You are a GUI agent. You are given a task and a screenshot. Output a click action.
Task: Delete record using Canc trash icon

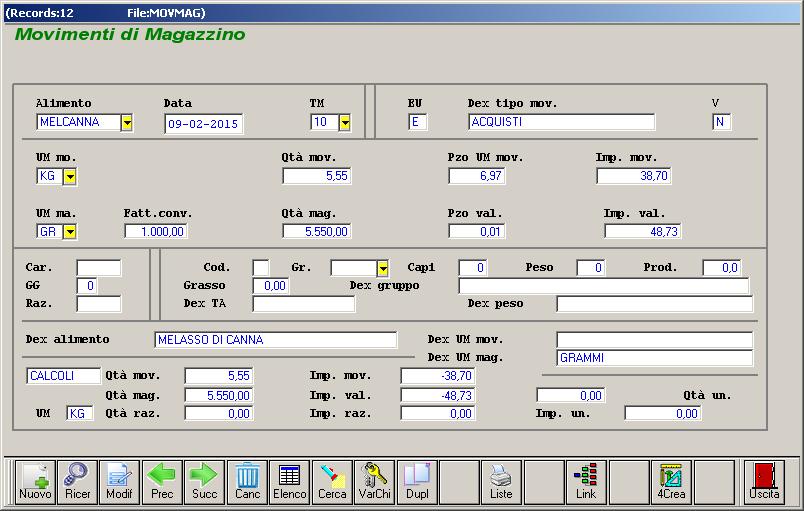click(x=247, y=482)
